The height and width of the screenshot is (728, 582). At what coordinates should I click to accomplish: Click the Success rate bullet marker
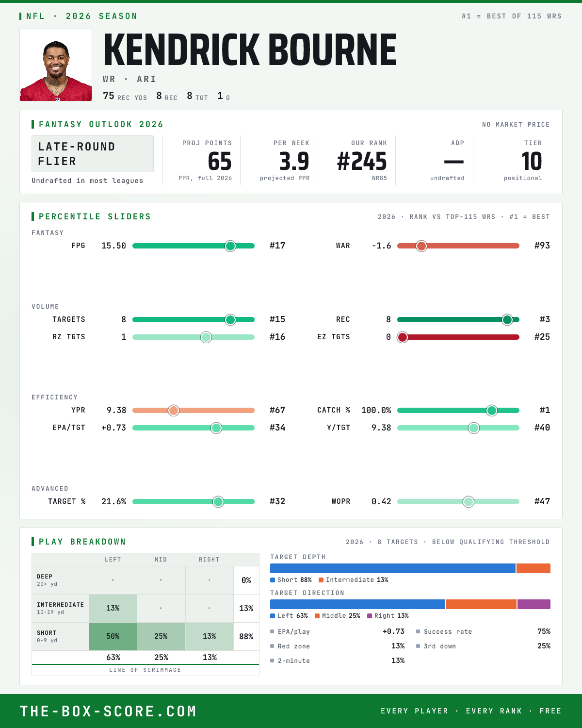(x=418, y=632)
